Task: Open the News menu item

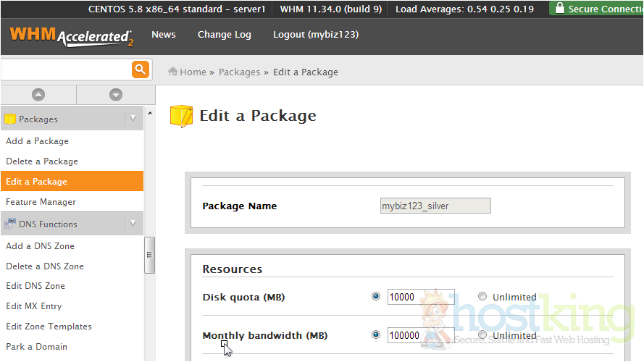Action: click(x=163, y=35)
